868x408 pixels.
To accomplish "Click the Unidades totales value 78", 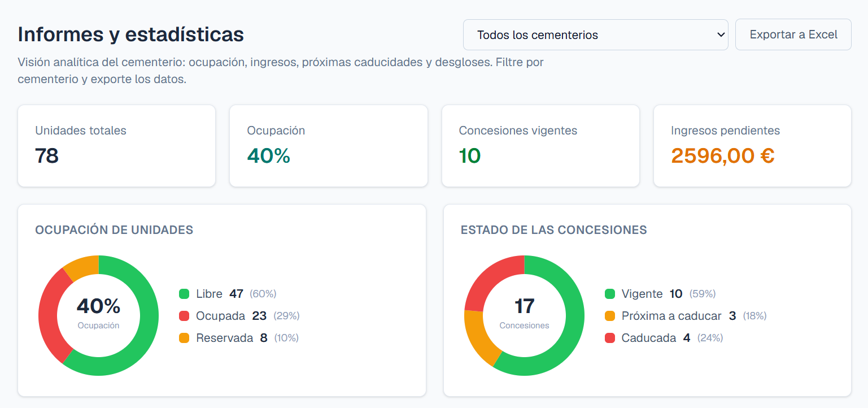I will (47, 155).
